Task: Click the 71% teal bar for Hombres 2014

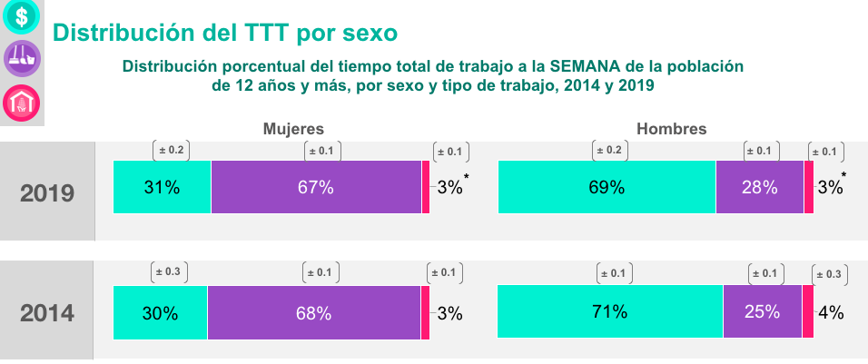Action: click(610, 312)
